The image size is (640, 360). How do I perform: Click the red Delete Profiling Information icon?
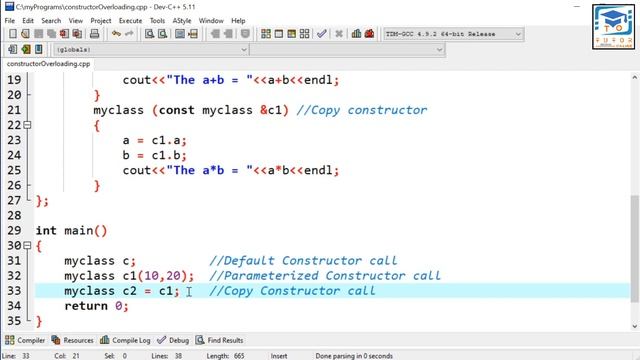(369, 34)
